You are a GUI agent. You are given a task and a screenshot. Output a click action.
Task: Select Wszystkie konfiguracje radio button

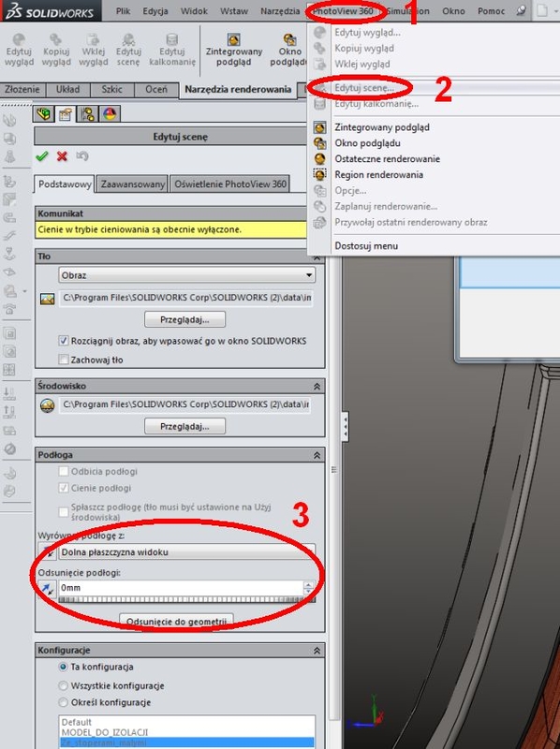point(63,685)
